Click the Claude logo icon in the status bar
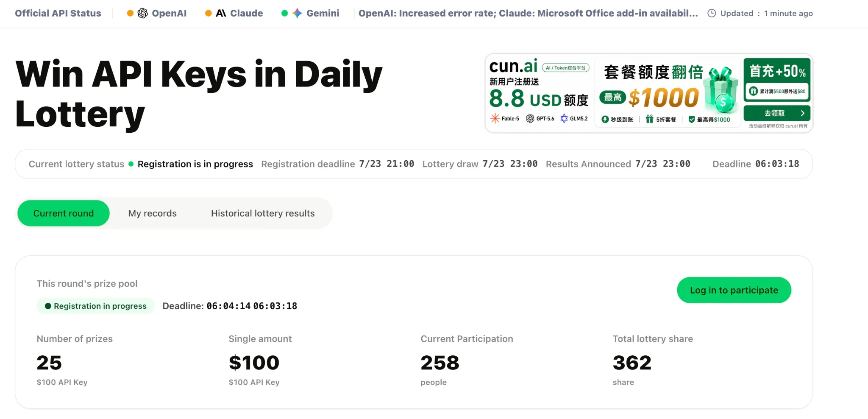Viewport: 868px width, 419px height. [221, 13]
